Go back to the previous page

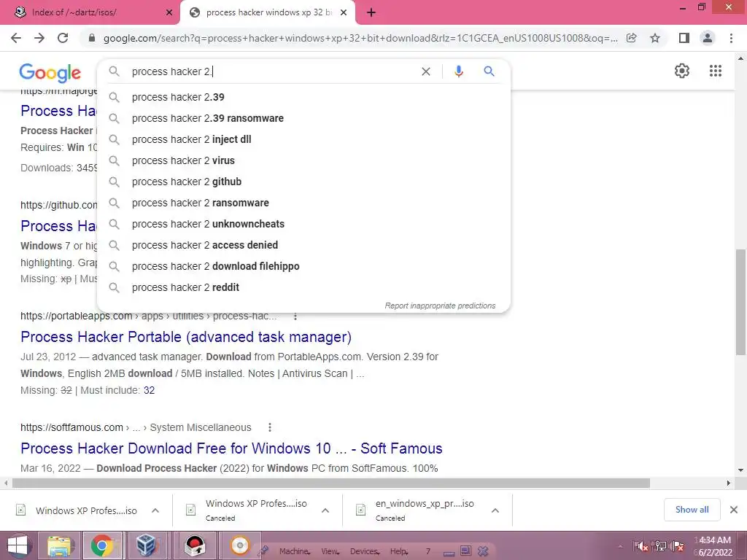16,38
